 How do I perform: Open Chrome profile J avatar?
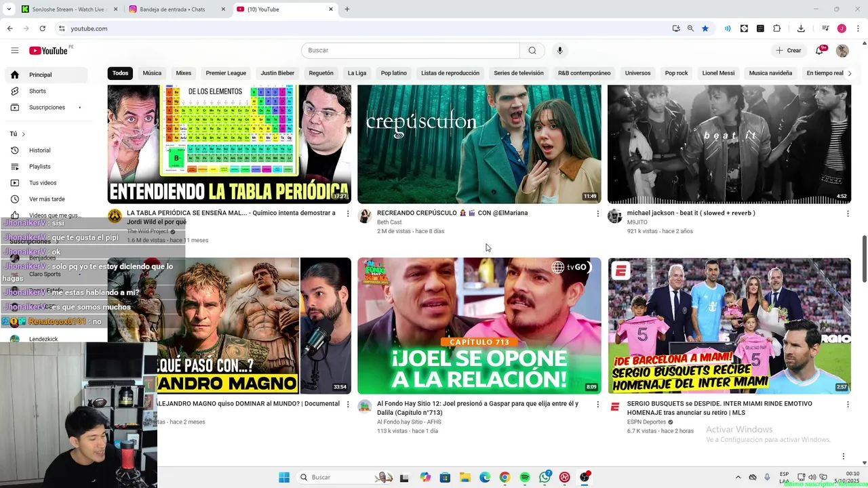(842, 28)
